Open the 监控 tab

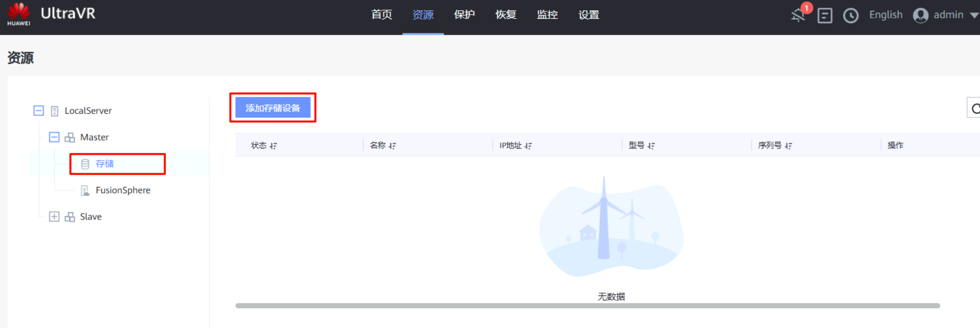tap(547, 15)
